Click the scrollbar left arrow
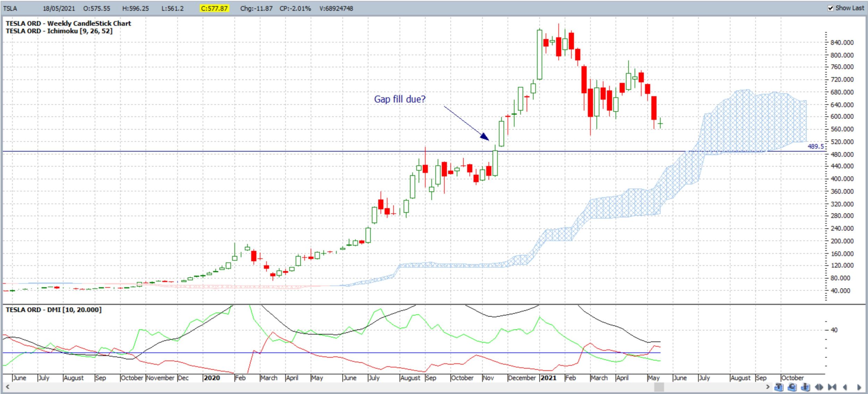The height and width of the screenshot is (394, 868). [7, 387]
